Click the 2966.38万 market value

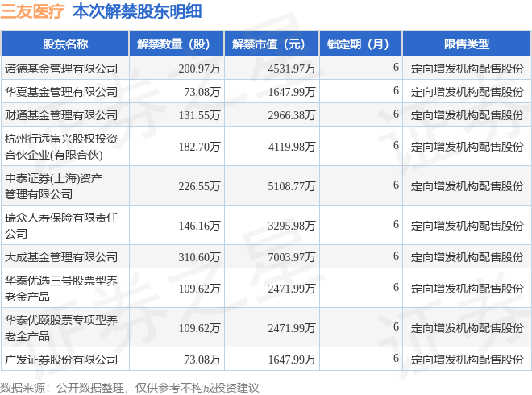point(292,115)
